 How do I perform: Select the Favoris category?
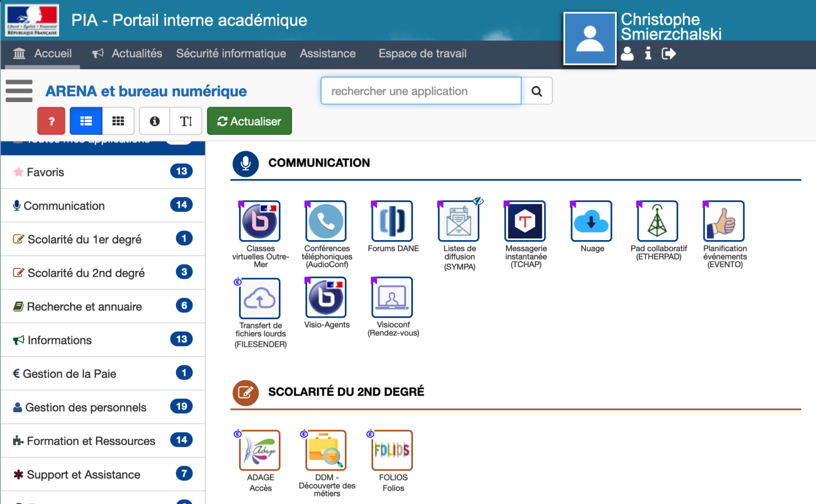click(x=102, y=172)
